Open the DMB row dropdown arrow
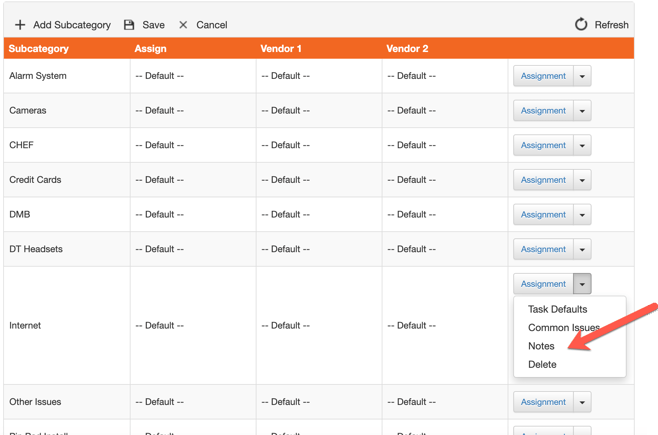This screenshot has height=435, width=658. (x=582, y=215)
